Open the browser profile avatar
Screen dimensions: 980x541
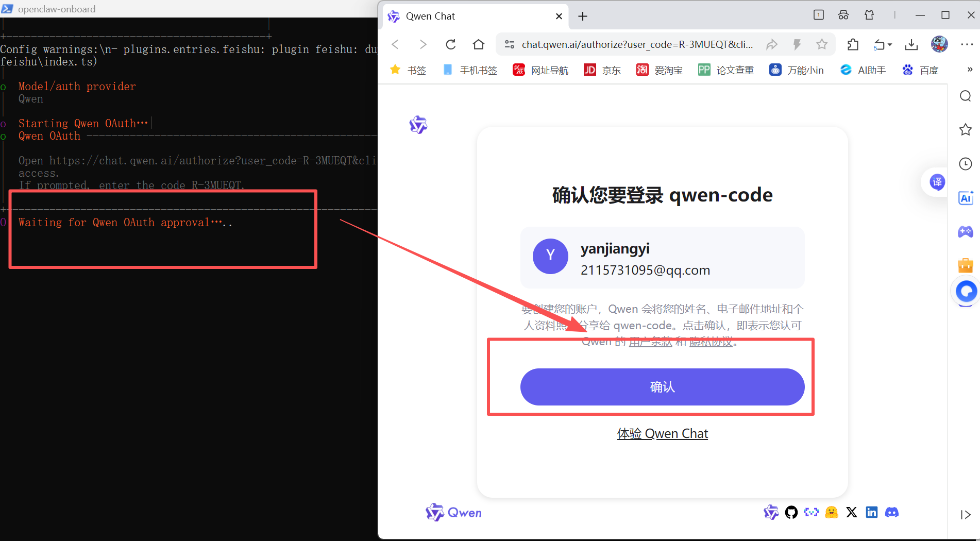(x=939, y=44)
